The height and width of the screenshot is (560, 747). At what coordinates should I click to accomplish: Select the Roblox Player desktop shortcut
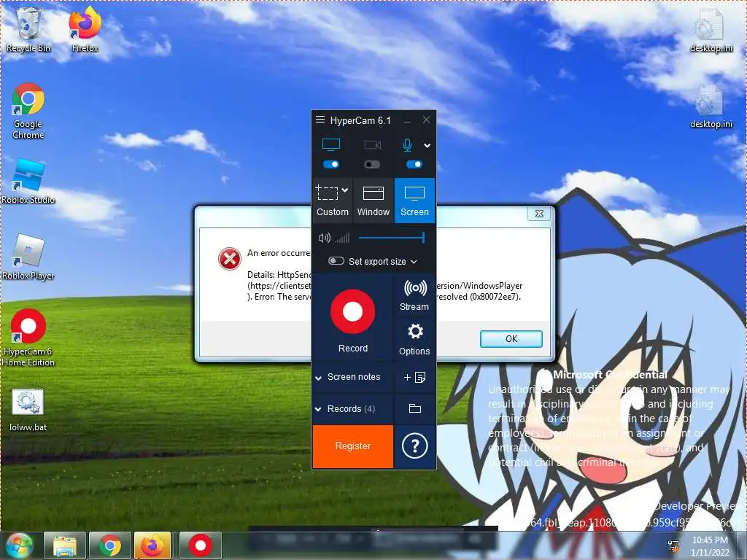(x=28, y=257)
